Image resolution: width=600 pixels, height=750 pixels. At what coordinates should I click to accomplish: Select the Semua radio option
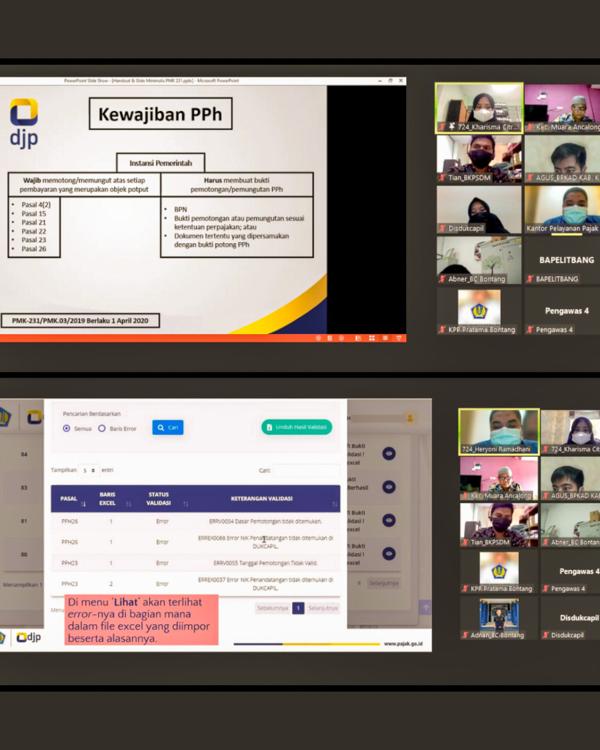[67, 428]
